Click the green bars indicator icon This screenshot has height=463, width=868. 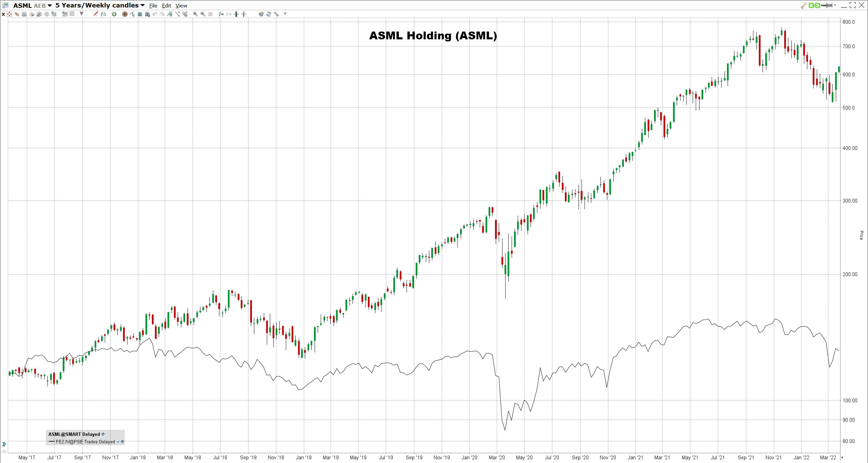coord(170,14)
